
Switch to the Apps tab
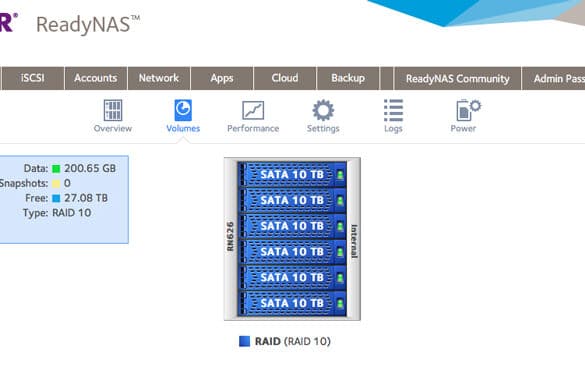222,78
